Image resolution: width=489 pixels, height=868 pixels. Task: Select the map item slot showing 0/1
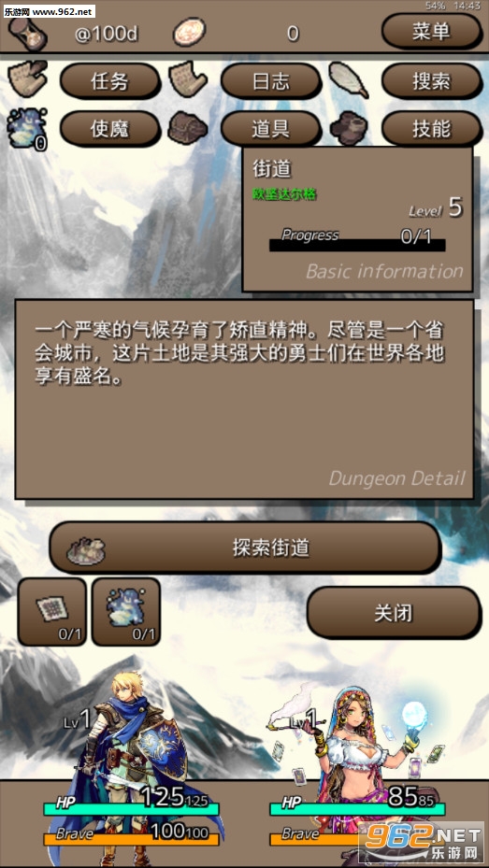tap(52, 612)
